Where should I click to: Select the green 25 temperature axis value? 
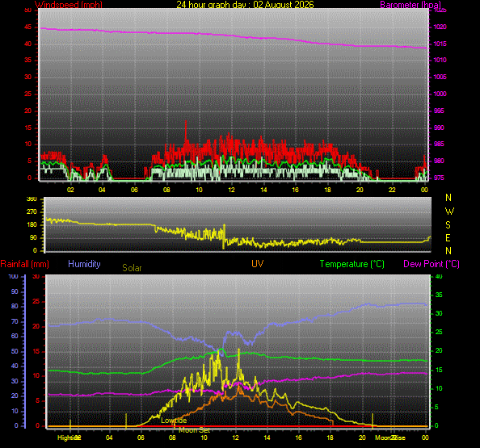439,332
